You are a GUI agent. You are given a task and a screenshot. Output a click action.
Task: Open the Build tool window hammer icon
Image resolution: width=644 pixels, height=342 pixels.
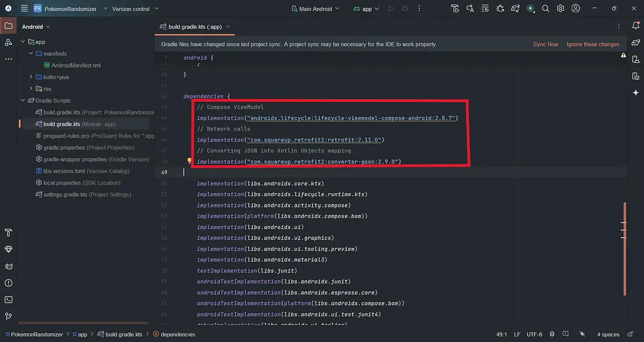pos(8,232)
